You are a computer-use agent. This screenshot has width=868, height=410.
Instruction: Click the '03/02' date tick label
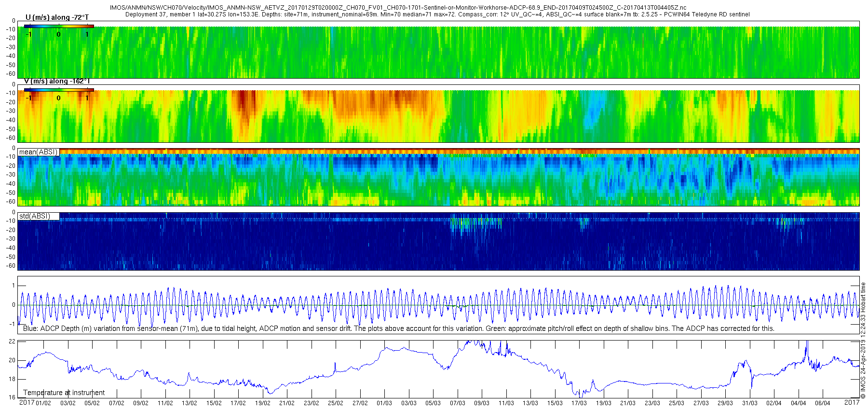coord(68,403)
